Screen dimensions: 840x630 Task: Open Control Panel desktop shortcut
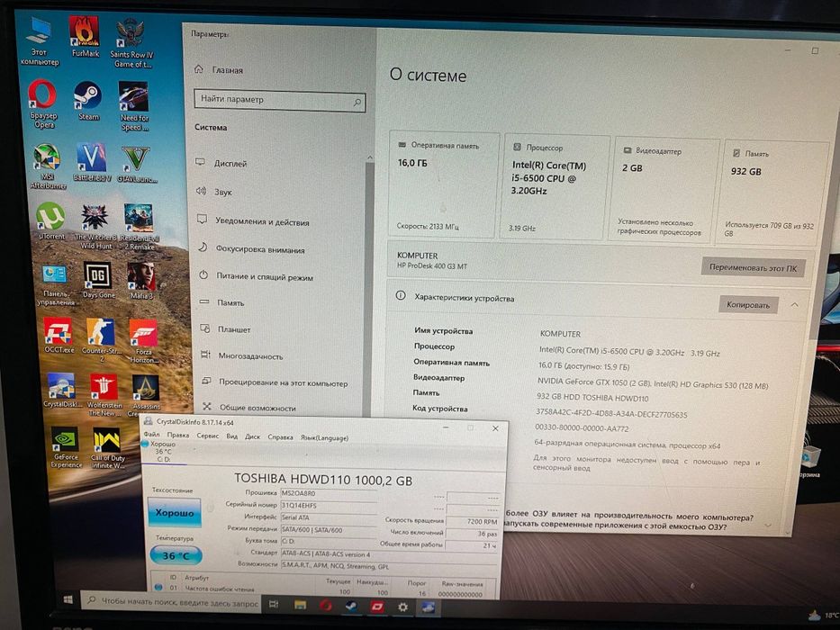point(55,285)
